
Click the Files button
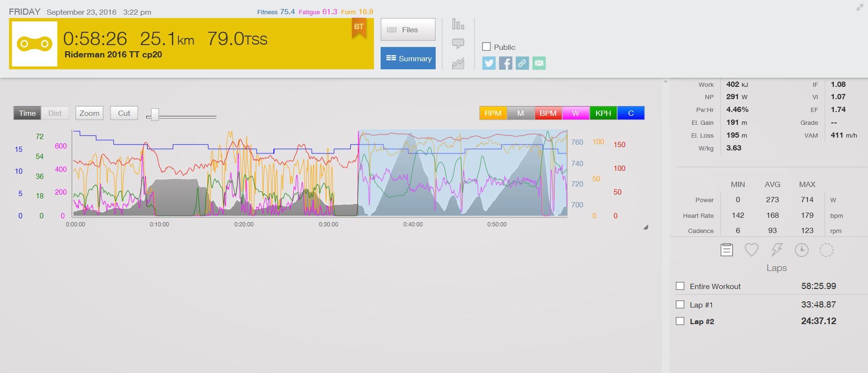pyautogui.click(x=408, y=29)
